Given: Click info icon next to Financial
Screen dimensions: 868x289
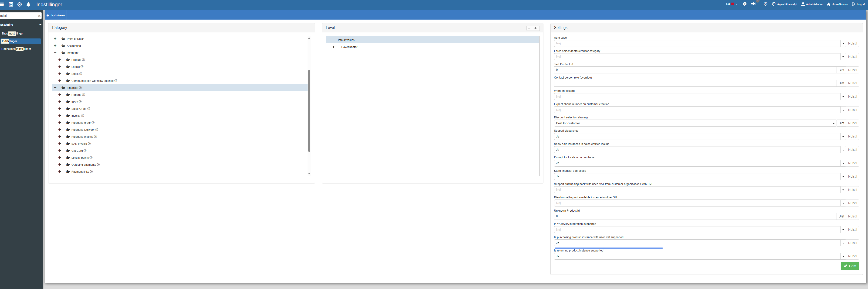Looking at the screenshot, I should [80, 88].
